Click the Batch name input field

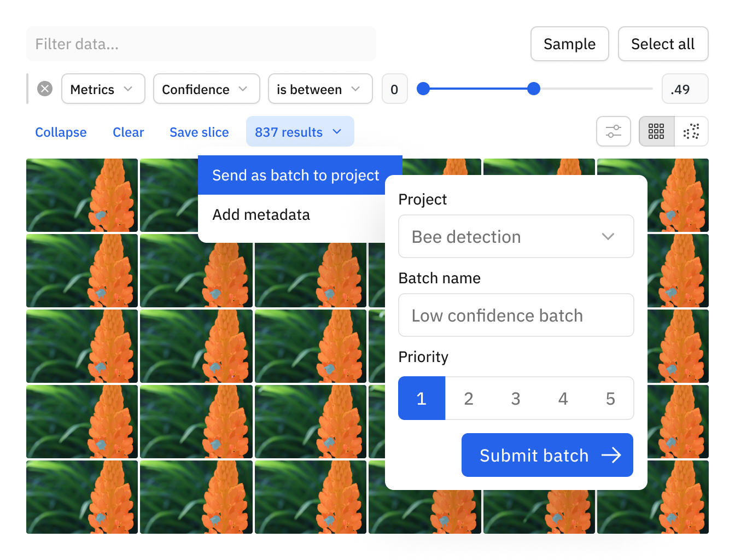(x=516, y=315)
